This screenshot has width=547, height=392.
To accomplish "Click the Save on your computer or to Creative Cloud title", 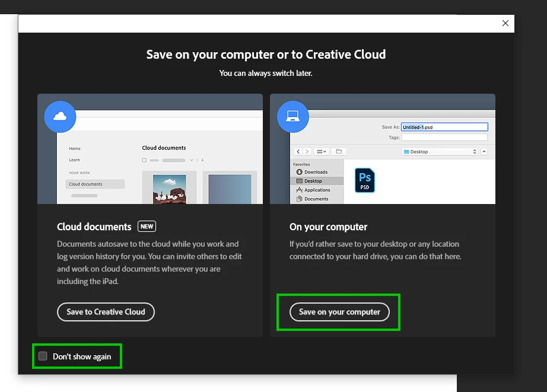I will click(x=266, y=55).
